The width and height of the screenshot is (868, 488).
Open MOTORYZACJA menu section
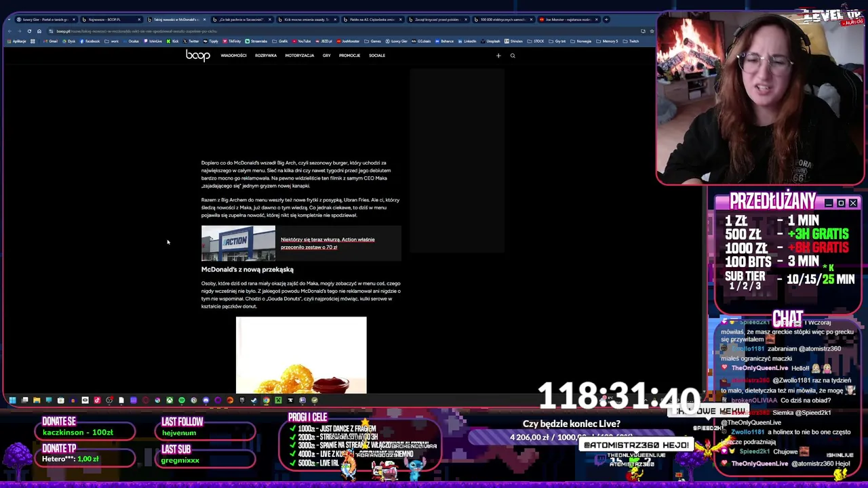pyautogui.click(x=300, y=56)
